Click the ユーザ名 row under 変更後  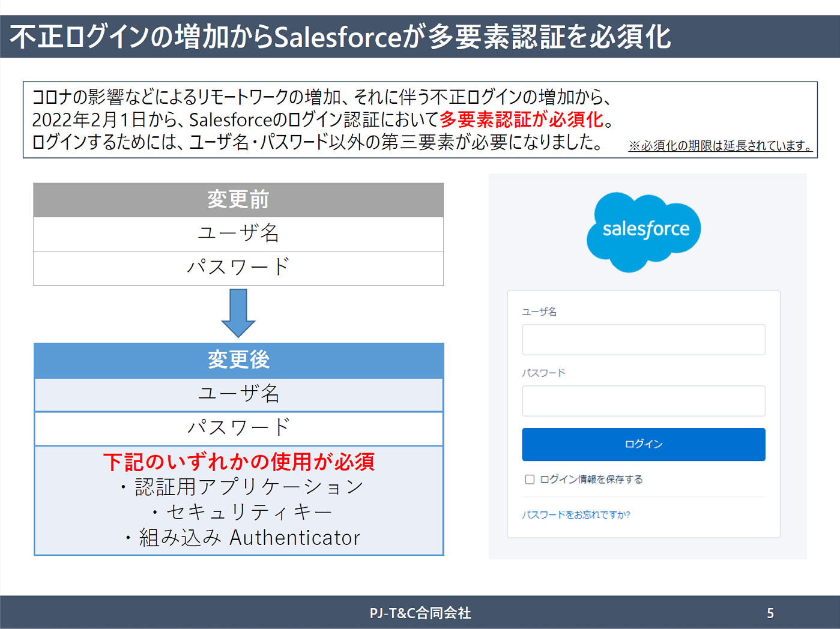coord(238,394)
